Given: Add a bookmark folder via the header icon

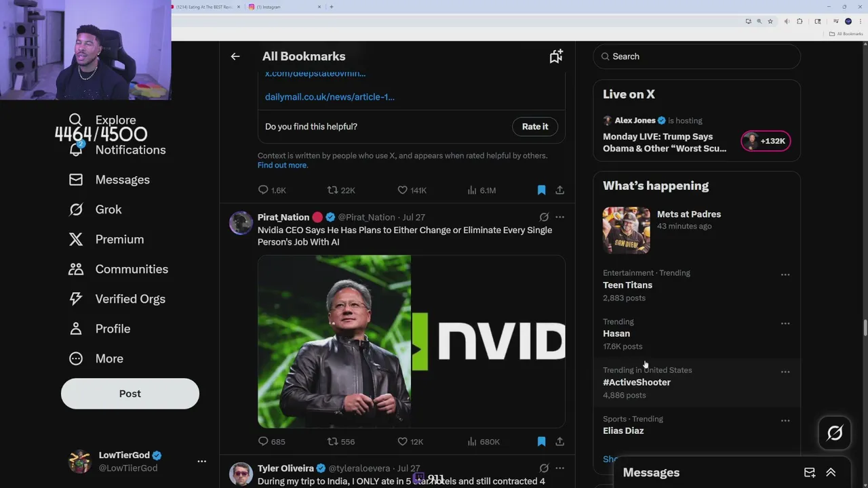Looking at the screenshot, I should (556, 56).
